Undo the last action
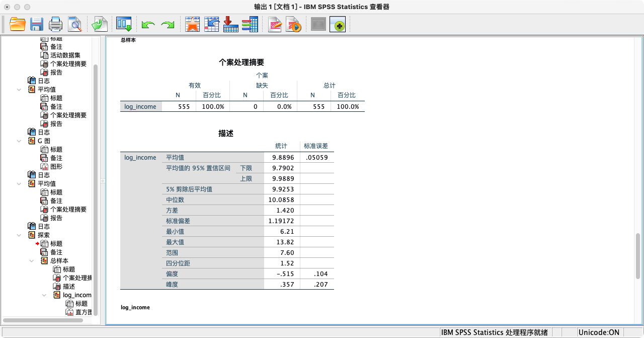This screenshot has height=338, width=644. 148,24
